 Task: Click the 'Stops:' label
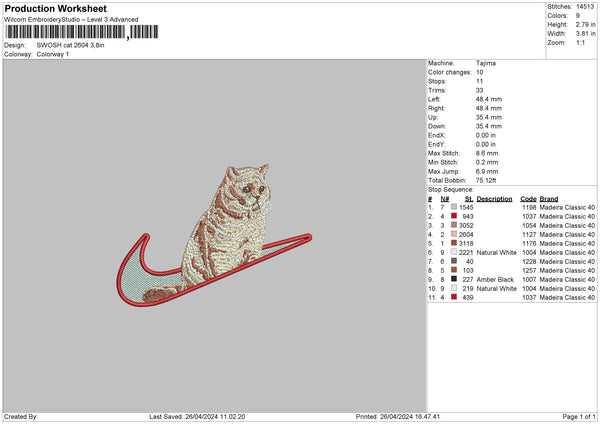[x=437, y=82]
